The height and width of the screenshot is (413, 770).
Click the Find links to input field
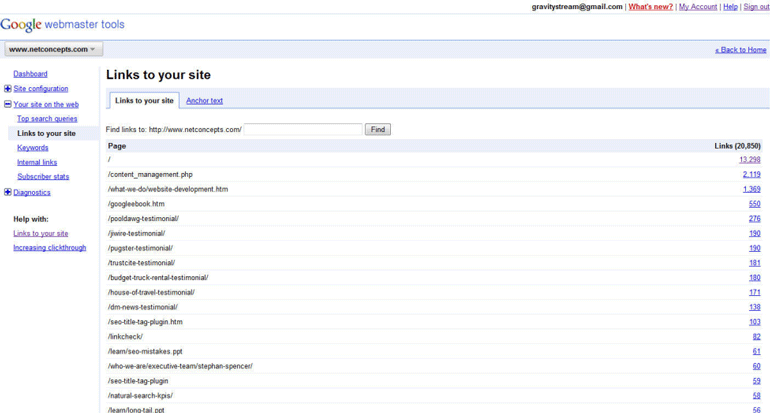click(x=303, y=130)
